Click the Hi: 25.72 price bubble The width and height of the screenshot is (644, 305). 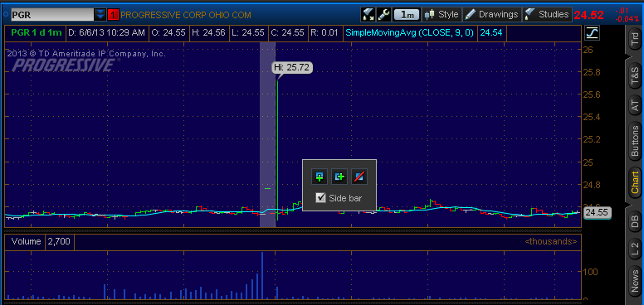[x=293, y=67]
